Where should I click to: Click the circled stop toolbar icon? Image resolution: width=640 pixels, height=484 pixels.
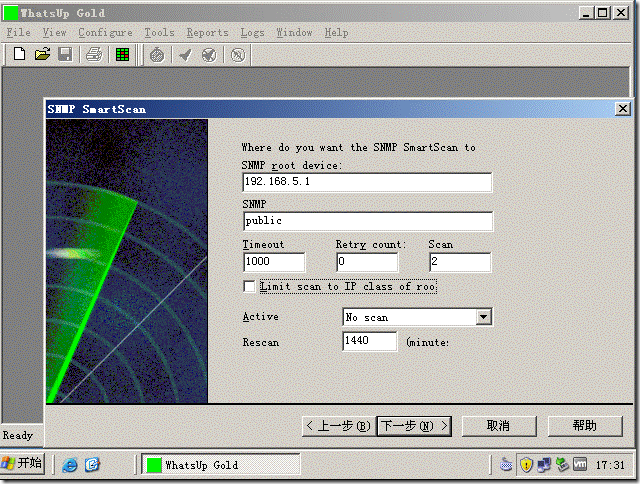tap(238, 55)
